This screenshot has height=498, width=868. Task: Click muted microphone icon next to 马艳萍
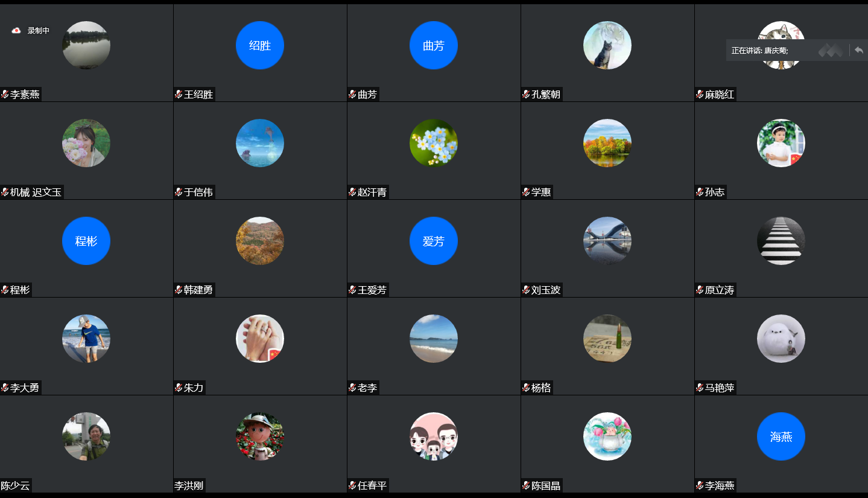pyautogui.click(x=700, y=388)
